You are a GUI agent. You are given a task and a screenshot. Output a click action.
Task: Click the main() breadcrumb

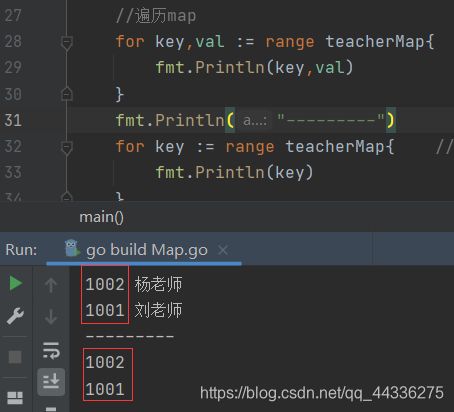coord(101,217)
